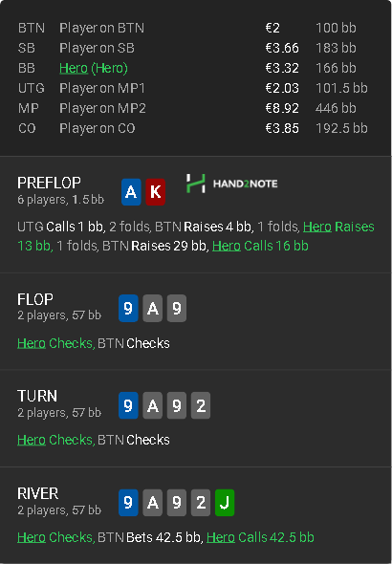Click Hero link in turn action line

32,440
